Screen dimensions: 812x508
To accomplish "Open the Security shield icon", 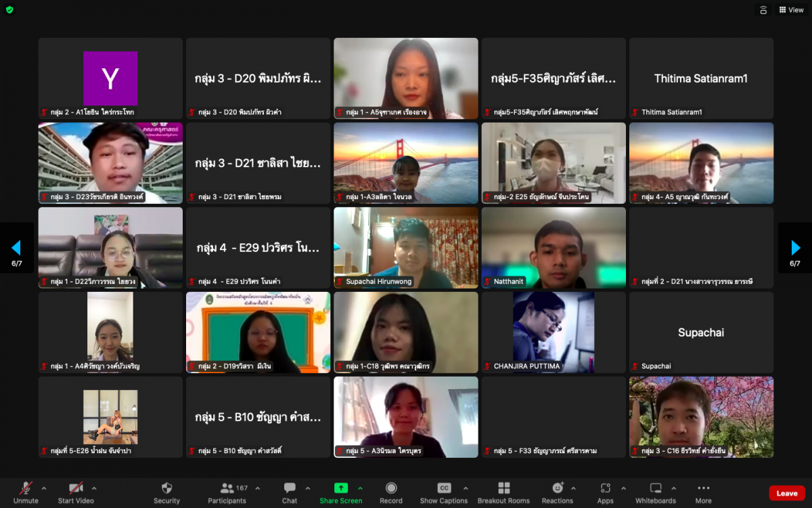I will coord(166,488).
